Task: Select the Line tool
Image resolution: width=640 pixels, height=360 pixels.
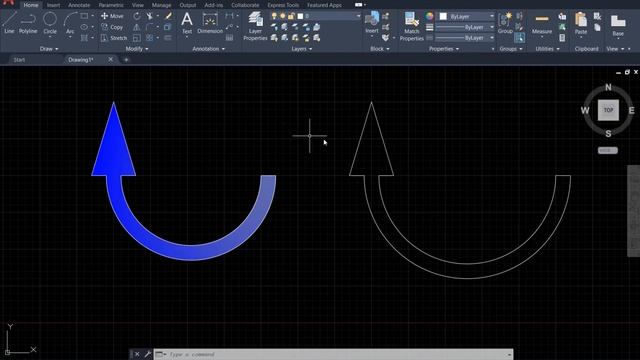Action: 9,23
